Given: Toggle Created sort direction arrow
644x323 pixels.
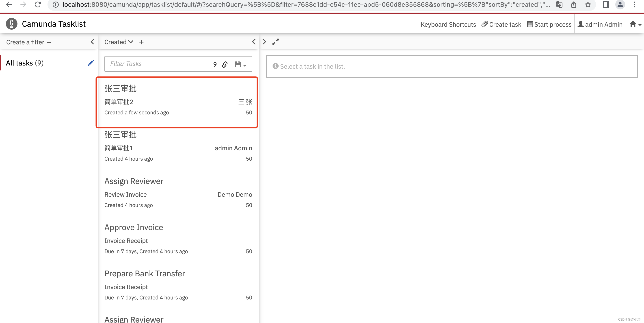Looking at the screenshot, I should 131,42.
